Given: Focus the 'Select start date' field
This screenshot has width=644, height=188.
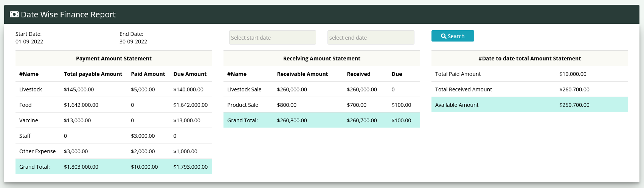Looking at the screenshot, I should pos(272,37).
